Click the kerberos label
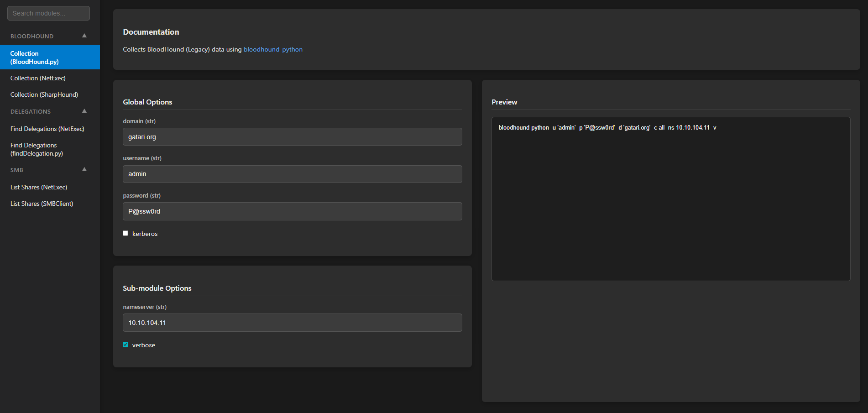This screenshot has height=413, width=868. 145,234
